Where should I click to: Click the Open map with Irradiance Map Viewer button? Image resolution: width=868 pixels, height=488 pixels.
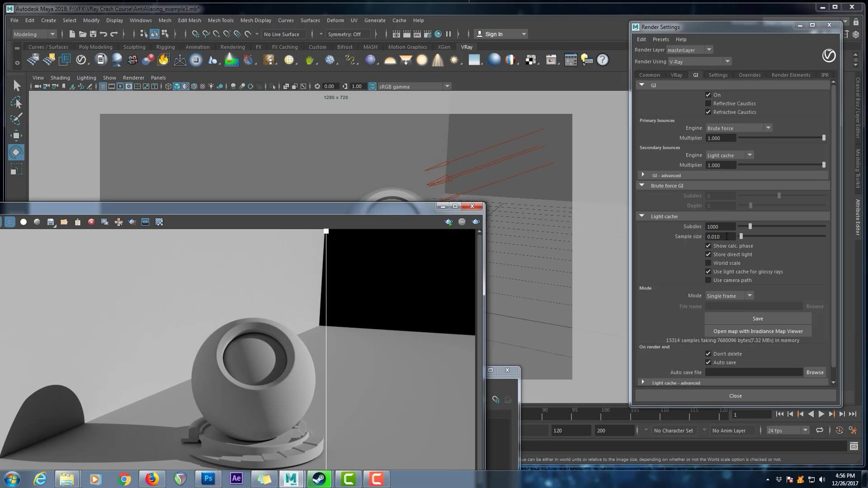tap(758, 331)
